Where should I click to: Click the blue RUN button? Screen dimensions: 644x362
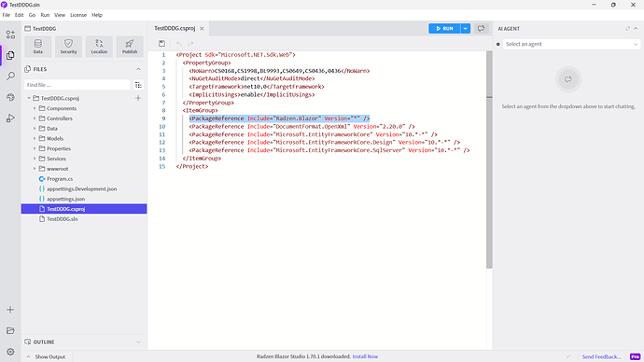tap(444, 28)
